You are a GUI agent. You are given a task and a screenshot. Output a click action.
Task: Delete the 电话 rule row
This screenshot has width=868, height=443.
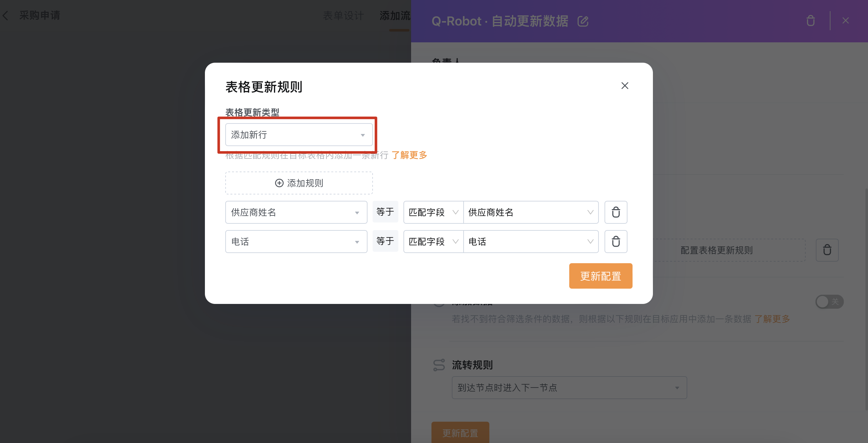(x=616, y=242)
